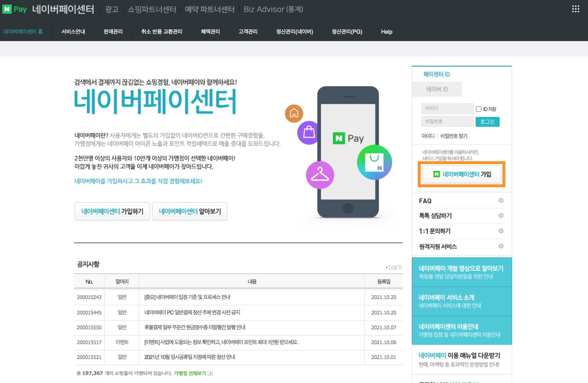Image resolution: width=588 pixels, height=383 pixels.
Task: Open notice PC 일반결제 정산 주체 변경
Action: [x=192, y=312]
